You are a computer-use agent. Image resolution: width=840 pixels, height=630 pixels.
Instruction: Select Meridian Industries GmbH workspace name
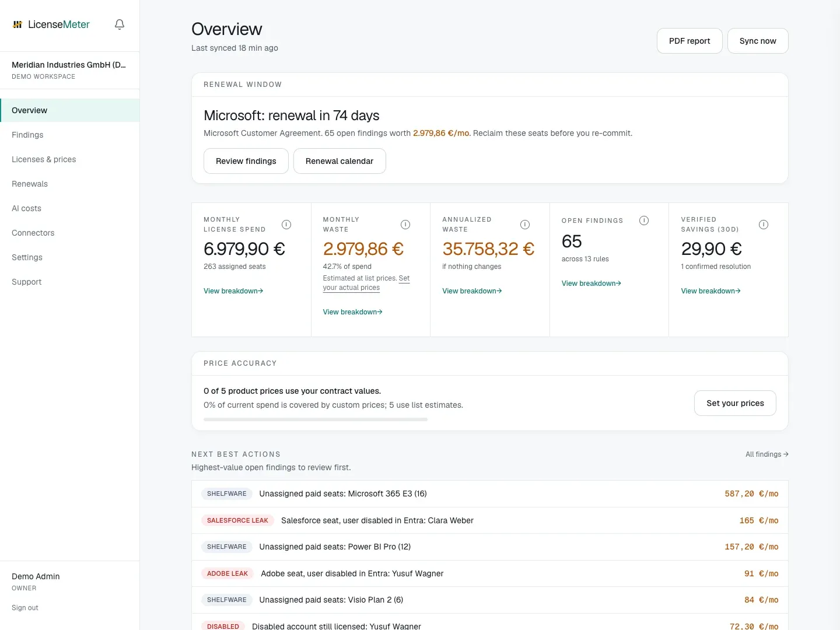point(69,65)
